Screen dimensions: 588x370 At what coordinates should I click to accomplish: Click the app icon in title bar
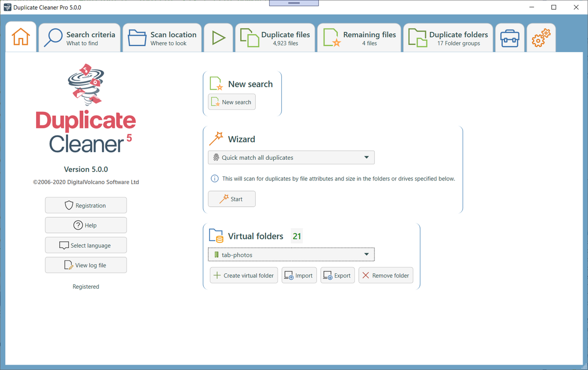(7, 7)
